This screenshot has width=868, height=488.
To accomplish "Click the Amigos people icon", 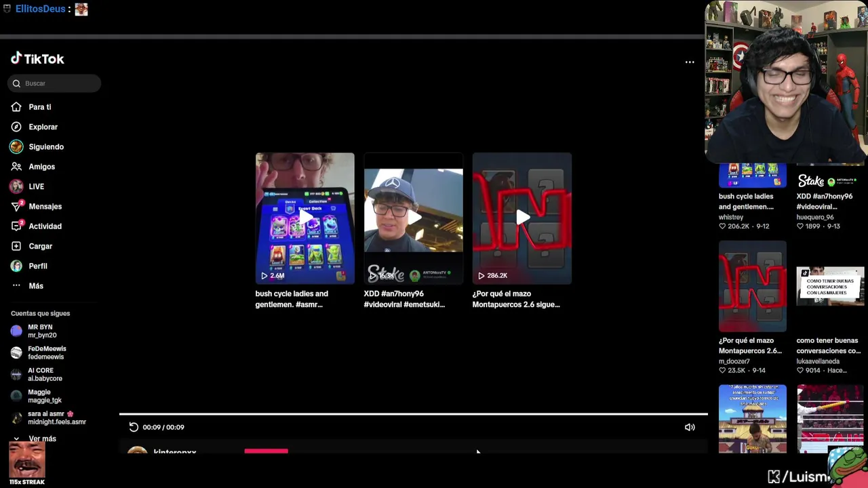I will [x=16, y=167].
